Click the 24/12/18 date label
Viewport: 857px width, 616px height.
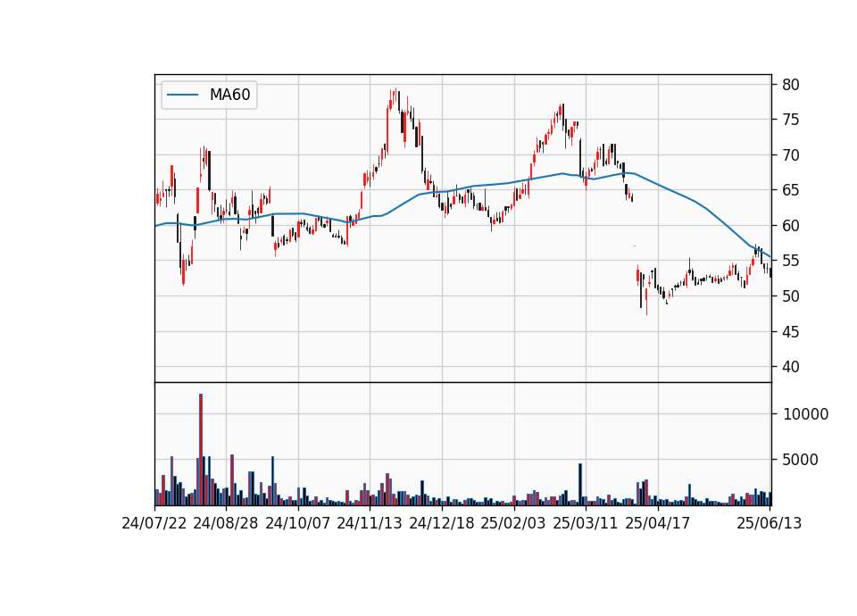[x=442, y=523]
